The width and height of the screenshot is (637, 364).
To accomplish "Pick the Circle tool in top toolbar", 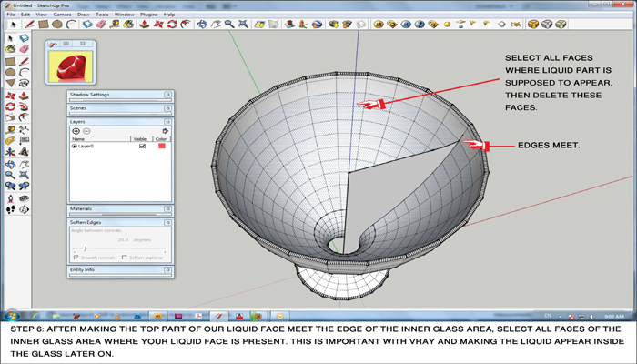I will click(x=56, y=25).
